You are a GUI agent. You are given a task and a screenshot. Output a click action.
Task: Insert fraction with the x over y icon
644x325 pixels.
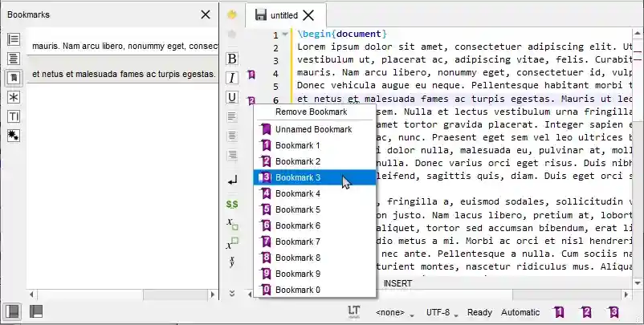click(x=232, y=262)
